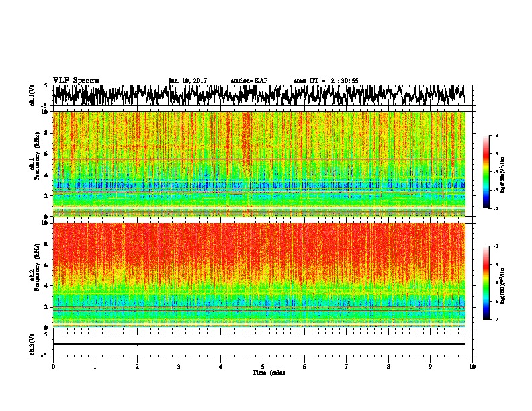Click time axis tick label 4
The image size is (532, 411).
pos(220,367)
